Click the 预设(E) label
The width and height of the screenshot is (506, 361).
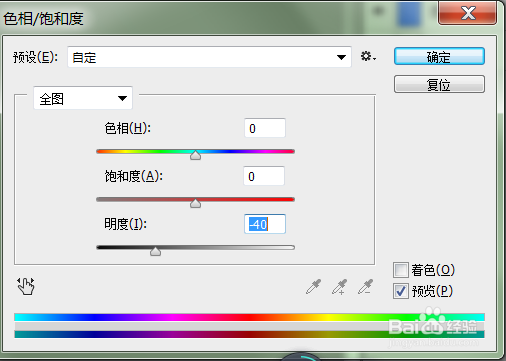coord(35,57)
